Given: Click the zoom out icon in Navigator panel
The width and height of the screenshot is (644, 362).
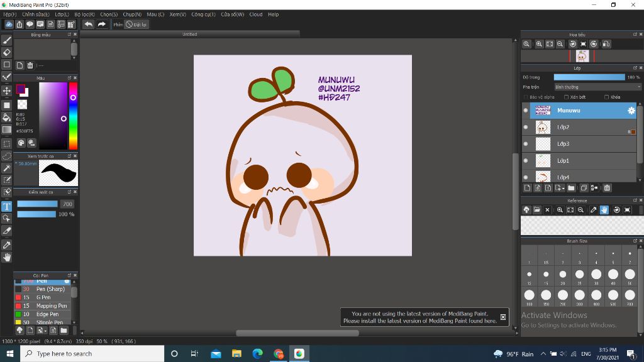Looking at the screenshot, I should pyautogui.click(x=560, y=44).
